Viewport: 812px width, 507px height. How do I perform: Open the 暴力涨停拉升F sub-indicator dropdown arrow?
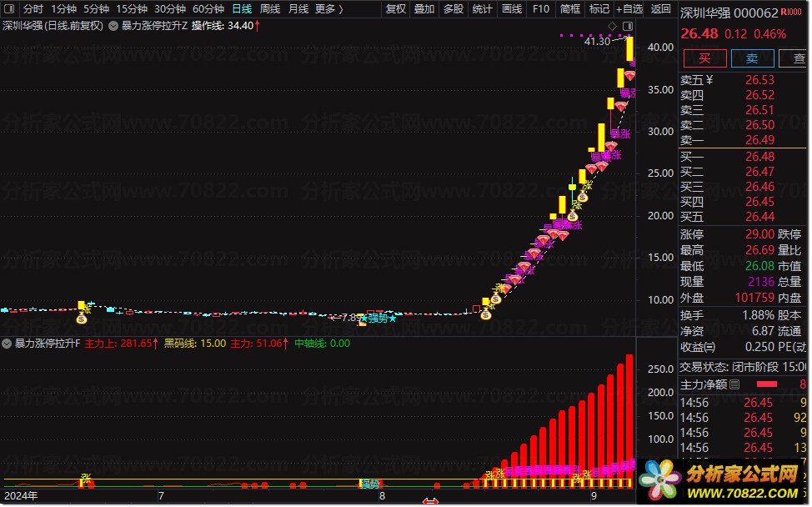7,344
